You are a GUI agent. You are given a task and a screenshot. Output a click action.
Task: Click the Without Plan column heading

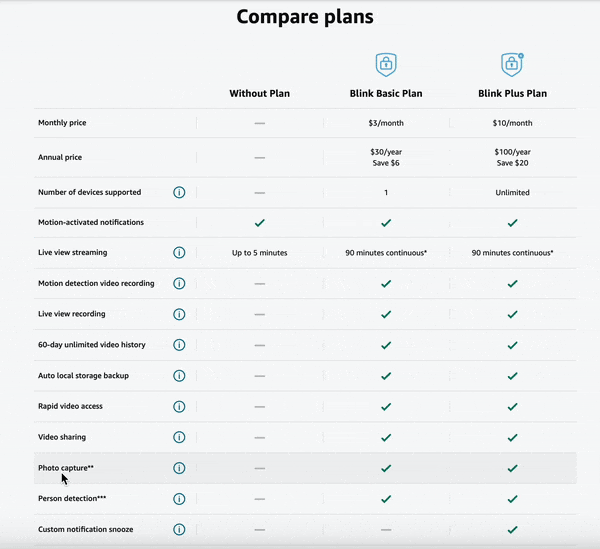259,94
